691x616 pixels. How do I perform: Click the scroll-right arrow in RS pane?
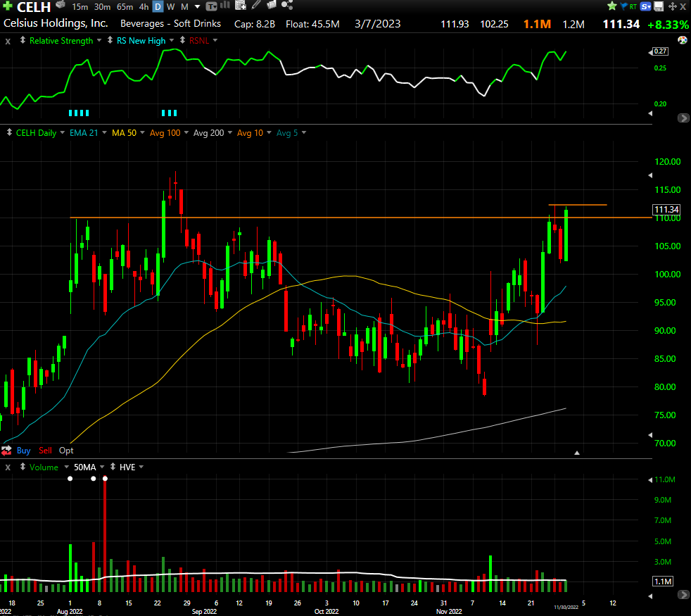(x=683, y=118)
